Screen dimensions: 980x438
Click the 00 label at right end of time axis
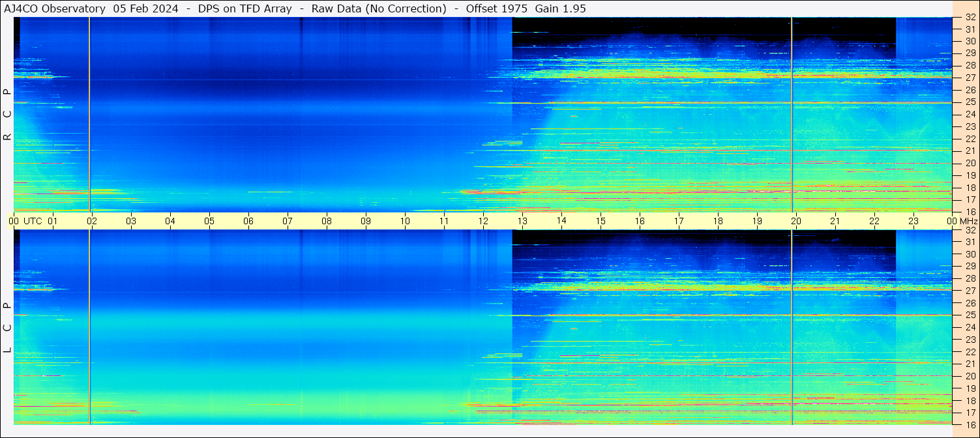(x=953, y=221)
